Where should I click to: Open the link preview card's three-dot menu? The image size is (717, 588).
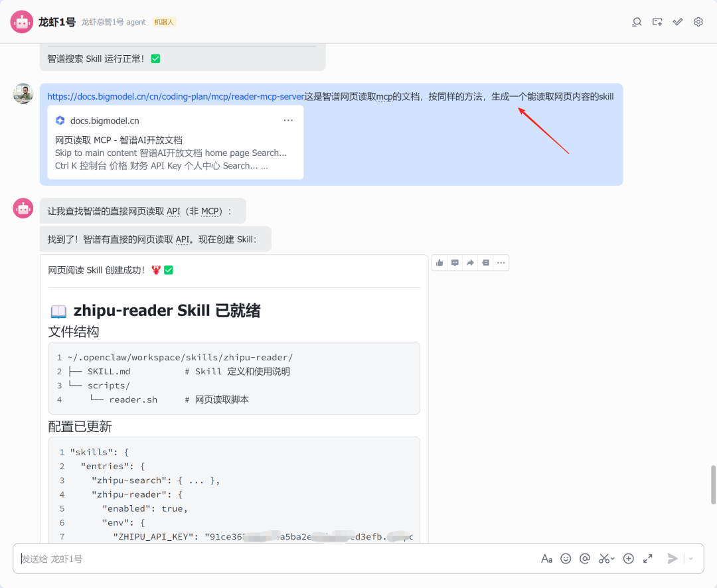pyautogui.click(x=288, y=121)
